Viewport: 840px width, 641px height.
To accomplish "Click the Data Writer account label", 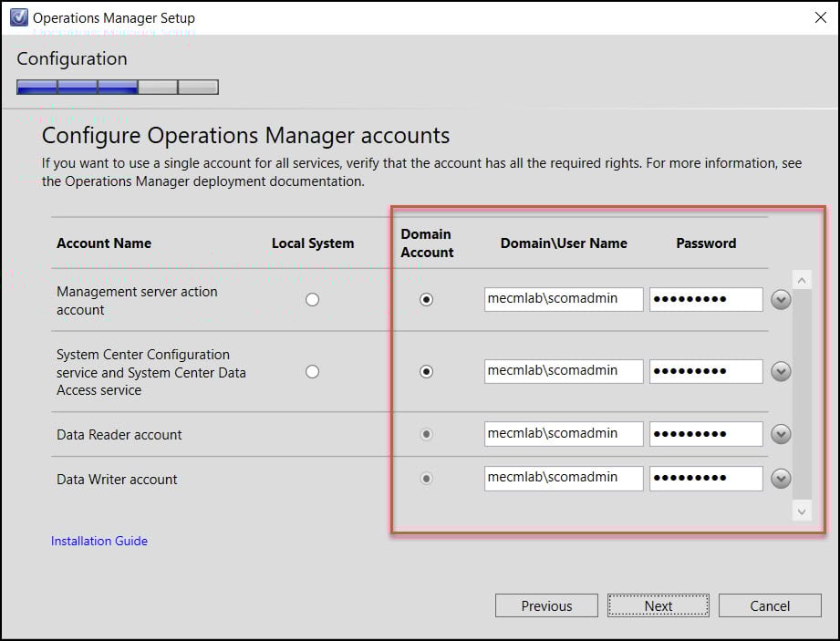I will pos(117,480).
